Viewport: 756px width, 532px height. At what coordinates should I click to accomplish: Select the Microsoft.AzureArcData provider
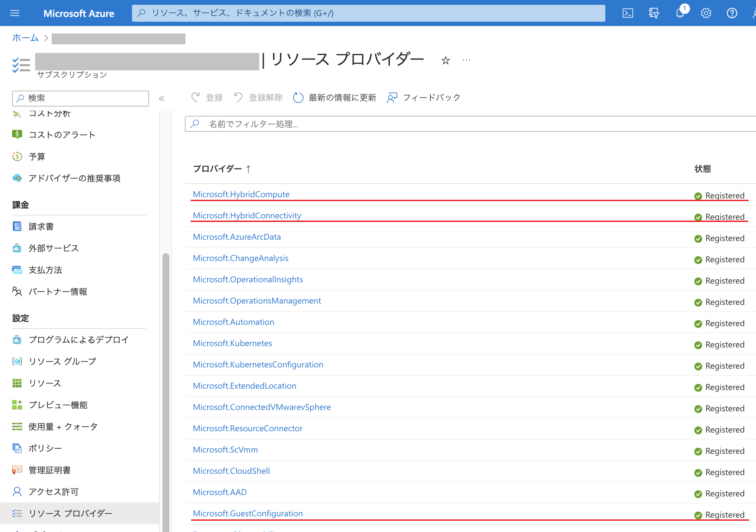point(237,237)
